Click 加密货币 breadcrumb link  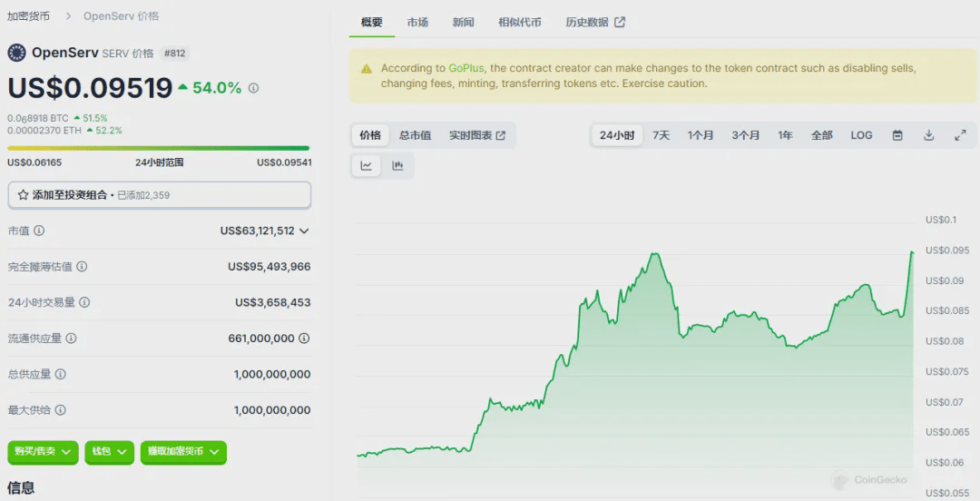click(29, 16)
